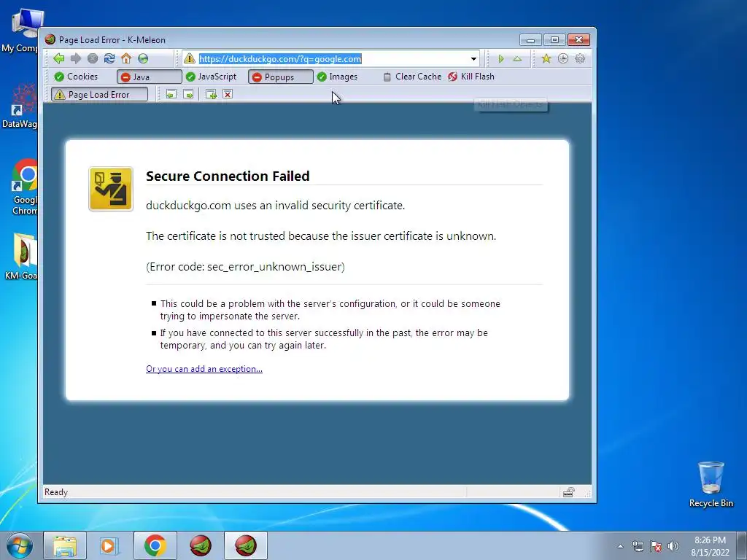Click the 'Secure Connection Failed' heading

click(x=228, y=176)
